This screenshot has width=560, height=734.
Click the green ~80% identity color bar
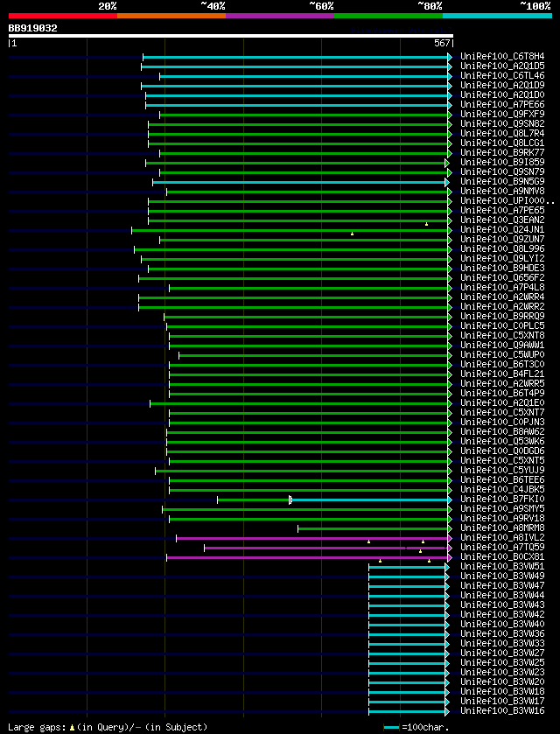pos(388,16)
